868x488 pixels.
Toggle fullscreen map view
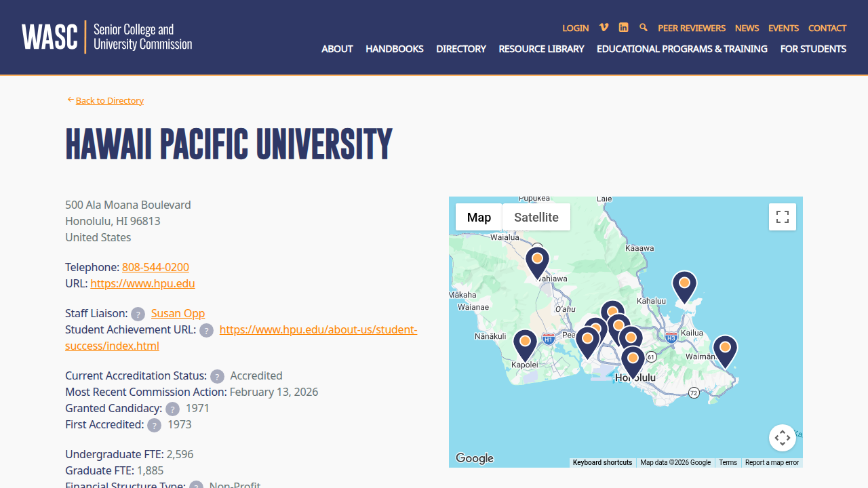783,217
